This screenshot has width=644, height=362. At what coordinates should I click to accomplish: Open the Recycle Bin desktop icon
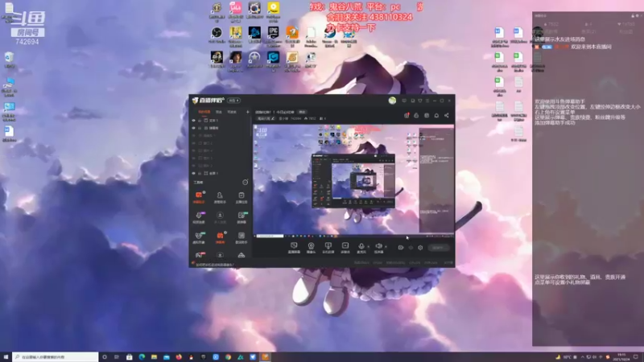tap(9, 60)
